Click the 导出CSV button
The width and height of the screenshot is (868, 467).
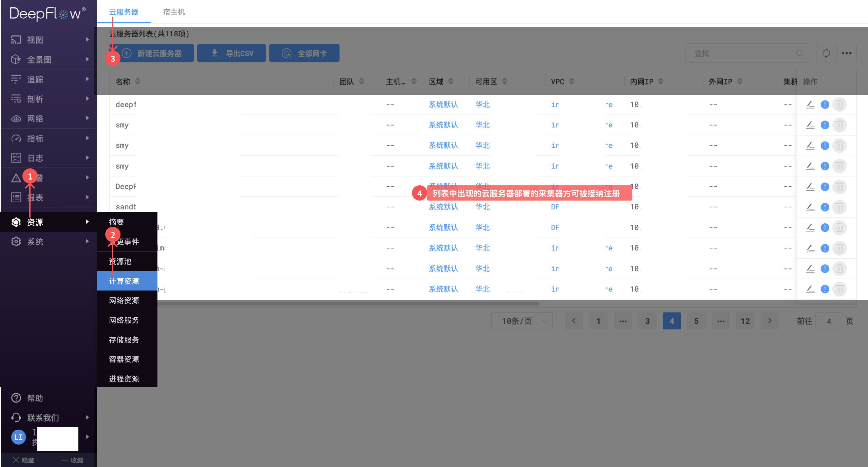click(232, 53)
